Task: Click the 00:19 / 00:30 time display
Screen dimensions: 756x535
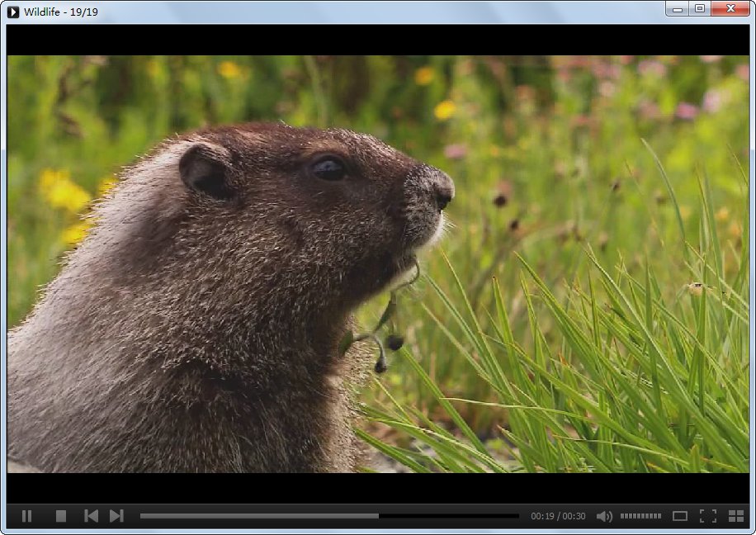Action: tap(558, 516)
